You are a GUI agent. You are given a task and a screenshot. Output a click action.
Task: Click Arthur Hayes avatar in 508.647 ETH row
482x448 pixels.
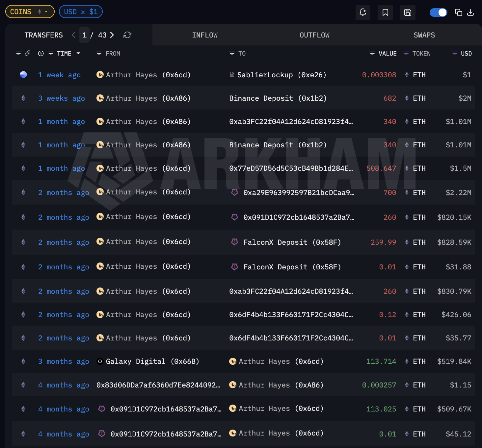click(x=100, y=168)
